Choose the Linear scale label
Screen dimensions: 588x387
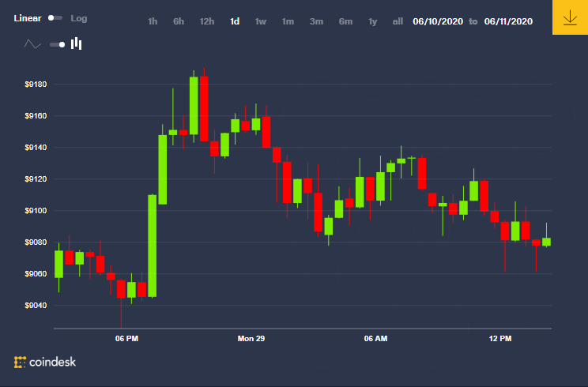(28, 18)
